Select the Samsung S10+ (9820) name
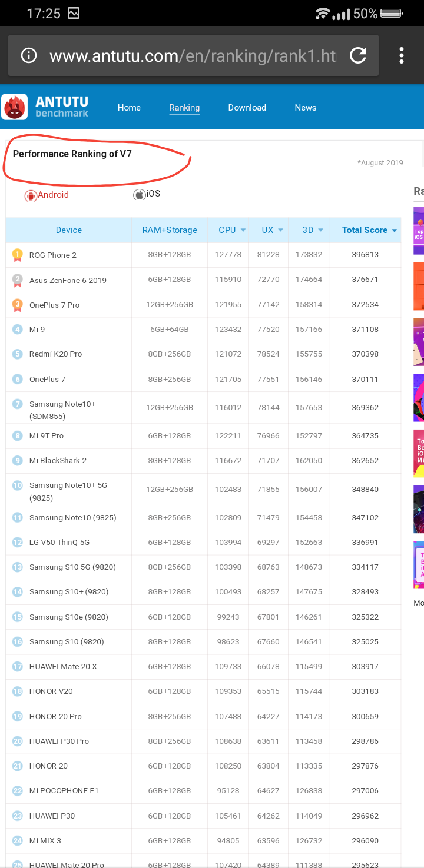This screenshot has width=424, height=868. (69, 592)
